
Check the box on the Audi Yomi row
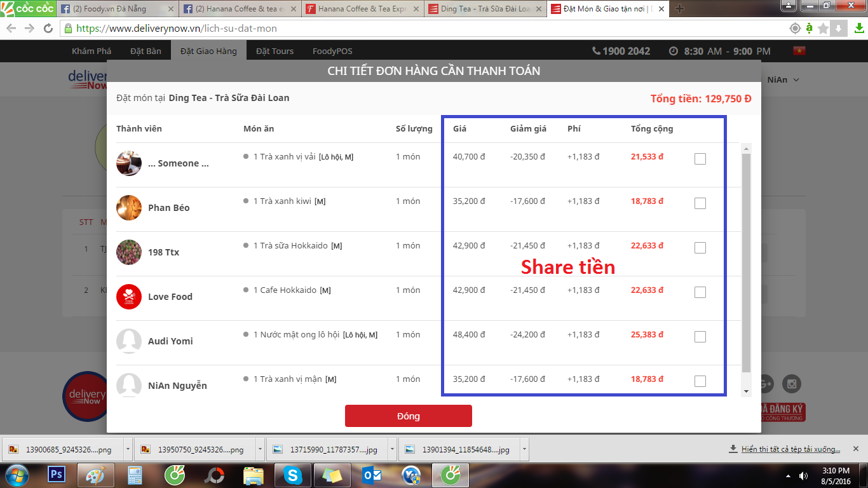click(700, 337)
